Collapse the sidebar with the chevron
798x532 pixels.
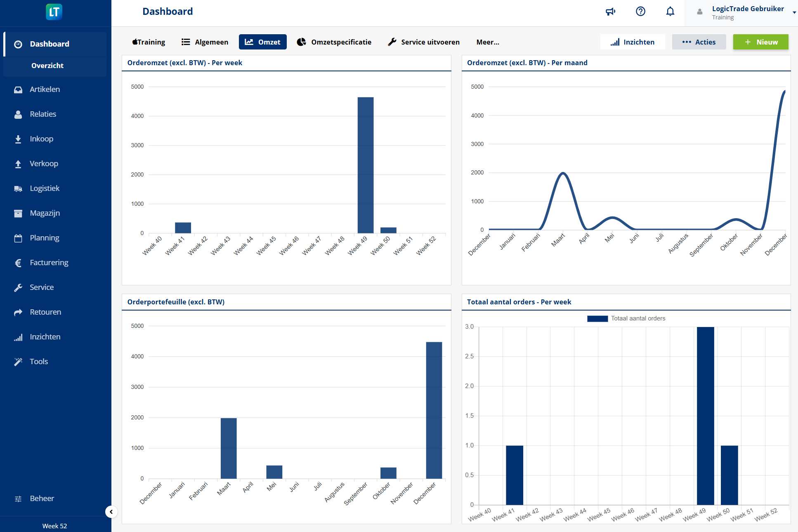(x=111, y=512)
